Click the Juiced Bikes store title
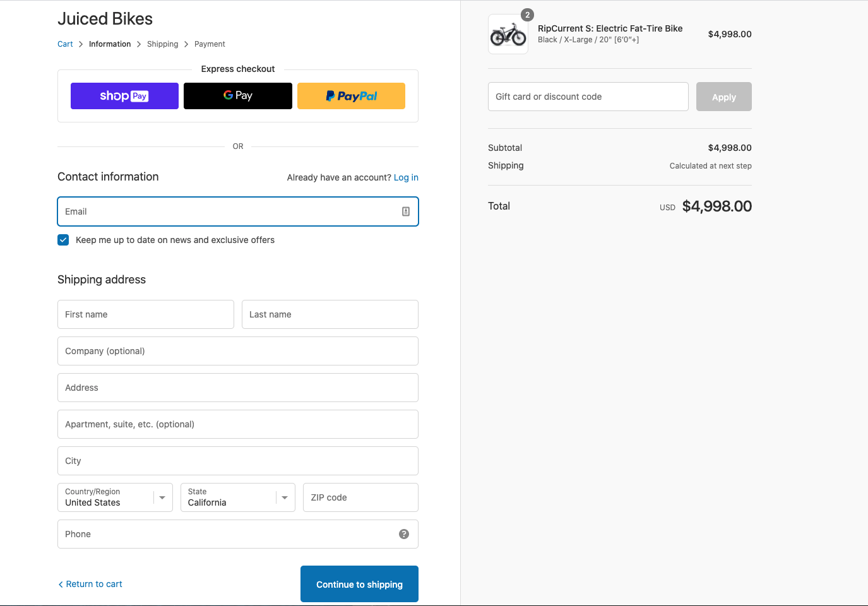The width and height of the screenshot is (868, 606). [105, 19]
